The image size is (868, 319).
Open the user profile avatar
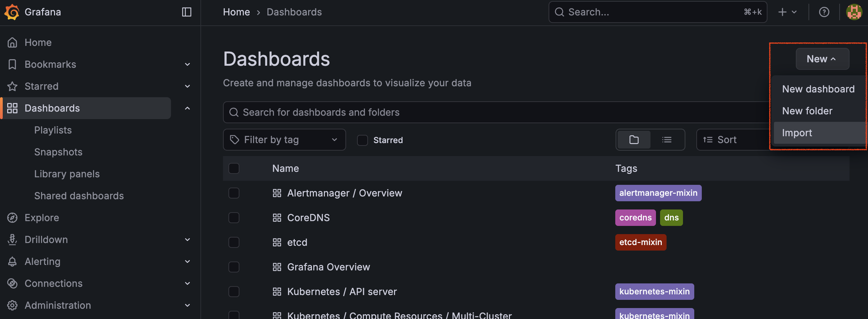854,12
